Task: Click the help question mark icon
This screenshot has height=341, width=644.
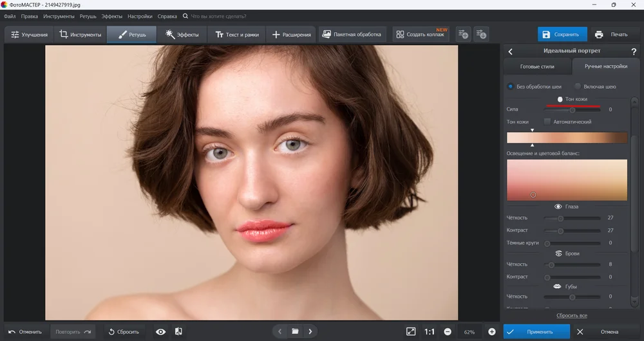Action: click(634, 51)
